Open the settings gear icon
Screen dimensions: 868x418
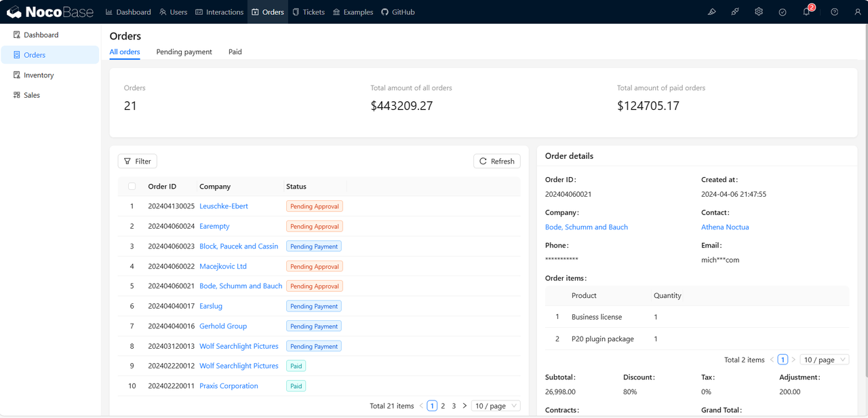[759, 12]
